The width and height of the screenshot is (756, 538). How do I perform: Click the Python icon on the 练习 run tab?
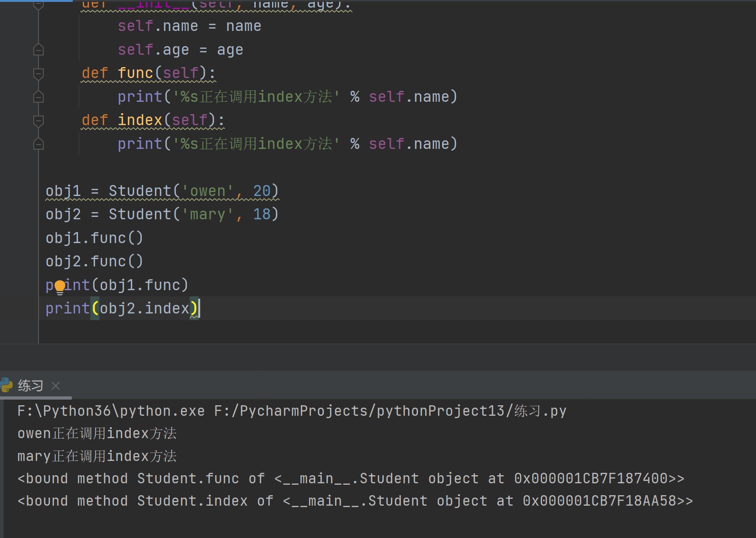click(7, 385)
